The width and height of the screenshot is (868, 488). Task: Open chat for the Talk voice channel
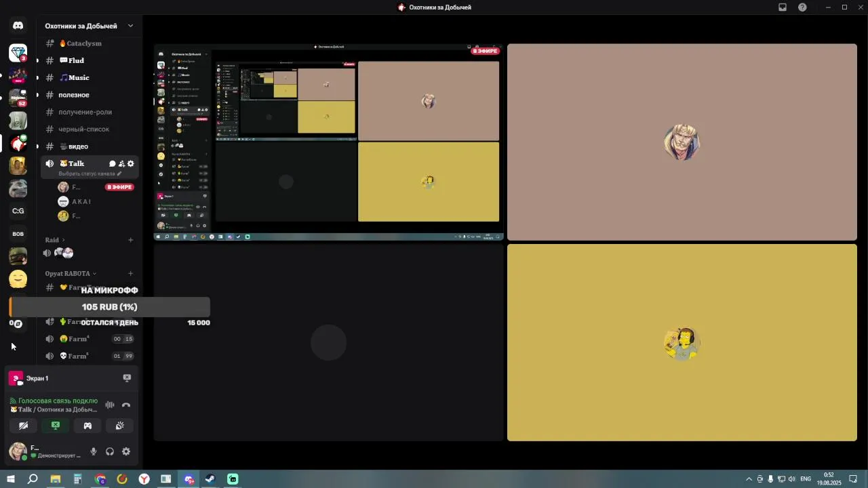112,163
